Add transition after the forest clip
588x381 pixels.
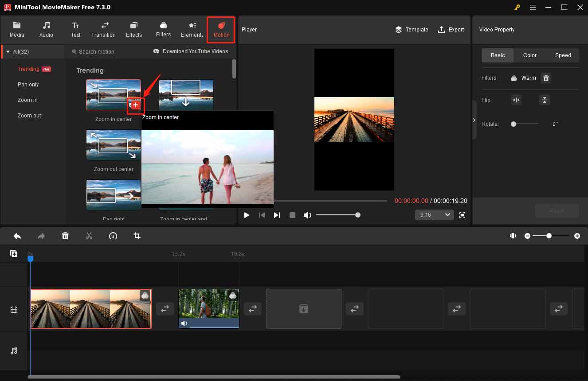pyautogui.click(x=252, y=309)
